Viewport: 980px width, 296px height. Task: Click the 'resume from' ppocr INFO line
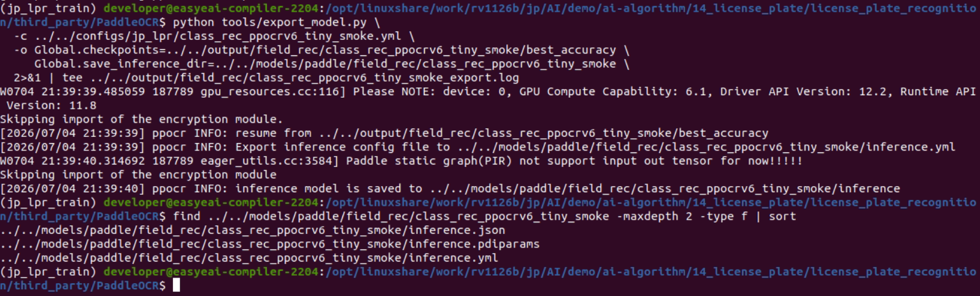(384, 133)
